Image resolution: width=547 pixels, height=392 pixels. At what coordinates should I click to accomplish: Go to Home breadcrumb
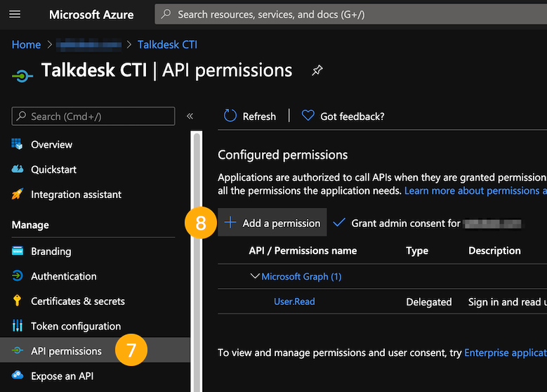26,45
